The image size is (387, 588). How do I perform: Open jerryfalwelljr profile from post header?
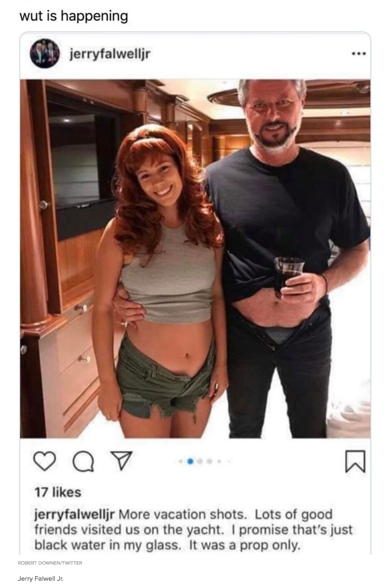pyautogui.click(x=109, y=54)
